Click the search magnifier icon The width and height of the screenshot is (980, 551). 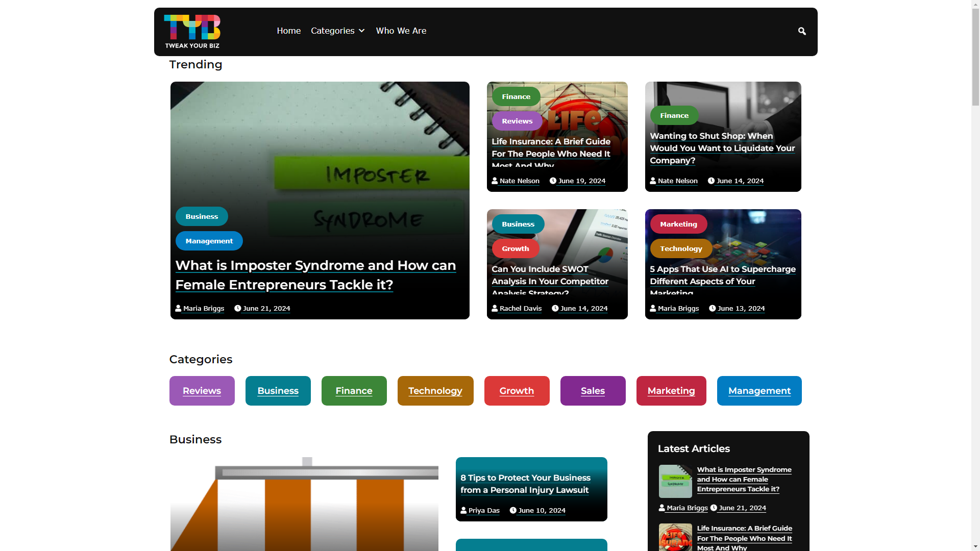coord(802,31)
